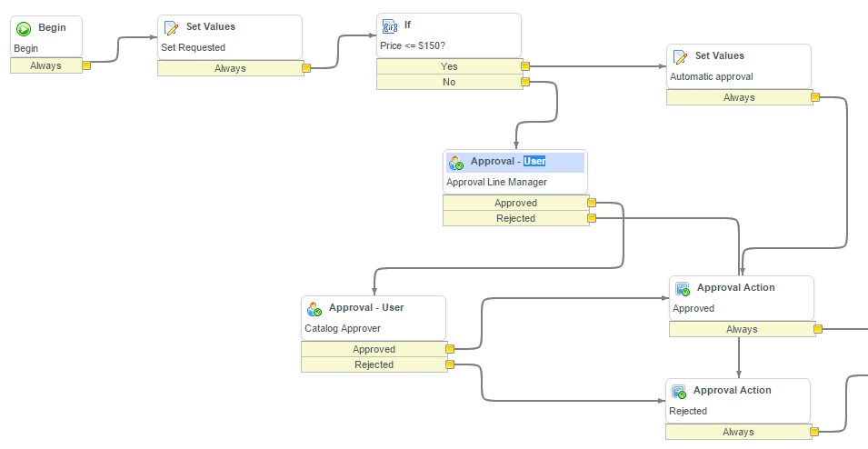
Task: Click the Always condition under Begin
Action: point(45,65)
